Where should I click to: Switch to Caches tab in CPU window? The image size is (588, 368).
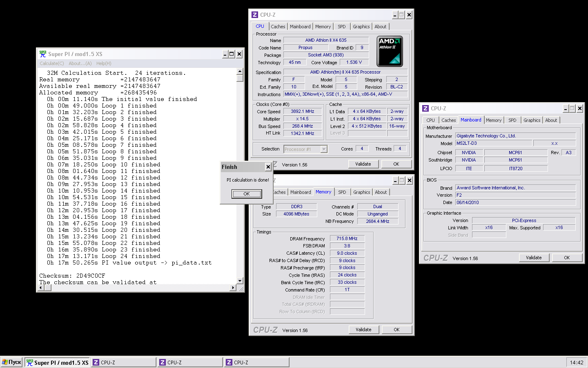coord(278,27)
